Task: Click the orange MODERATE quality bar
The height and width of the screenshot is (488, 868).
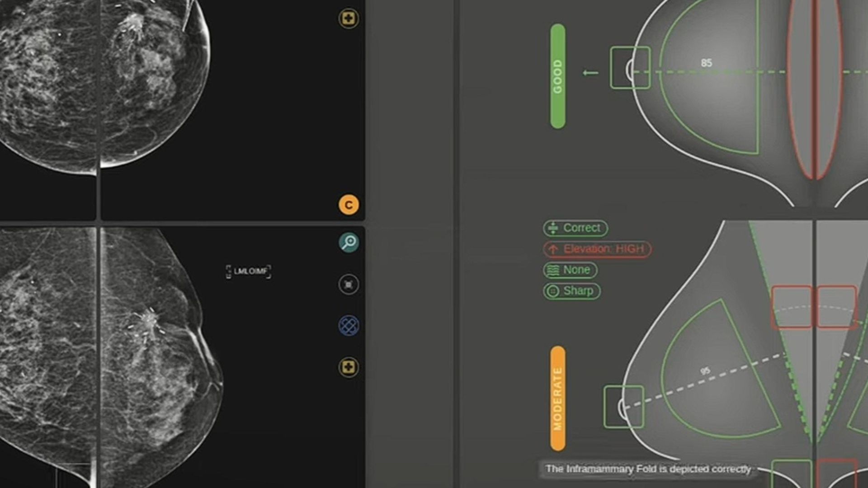Action: pyautogui.click(x=557, y=399)
